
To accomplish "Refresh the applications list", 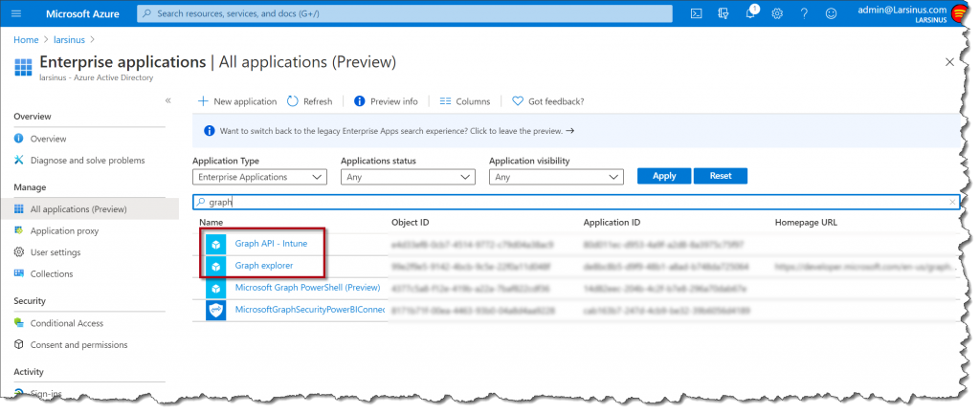I will (309, 101).
